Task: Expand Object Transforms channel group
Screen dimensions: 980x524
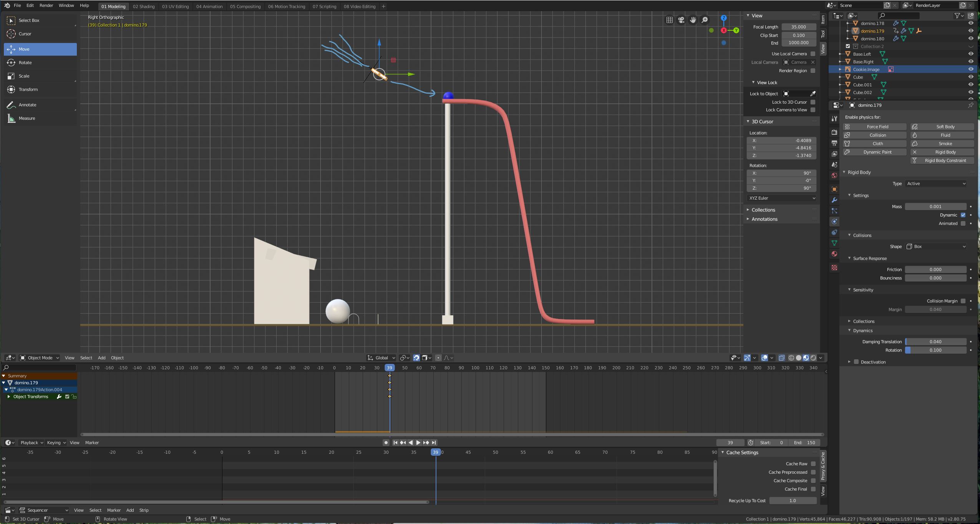Action: [x=9, y=397]
